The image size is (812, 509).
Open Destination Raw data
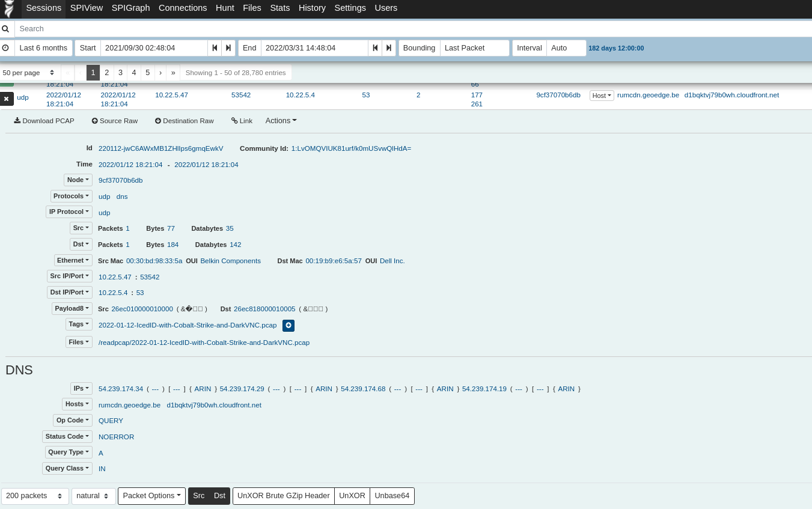coord(185,121)
